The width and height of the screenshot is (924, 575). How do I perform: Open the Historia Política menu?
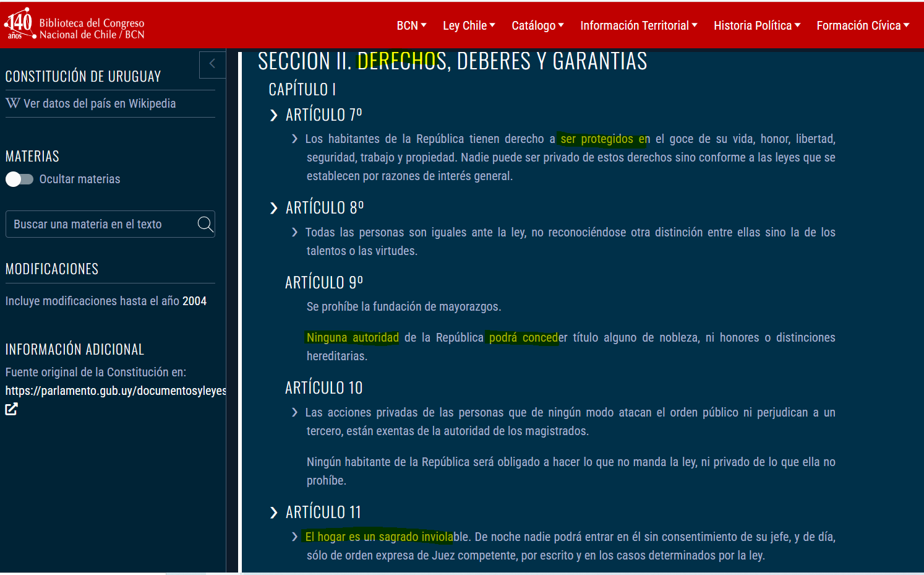tap(757, 25)
